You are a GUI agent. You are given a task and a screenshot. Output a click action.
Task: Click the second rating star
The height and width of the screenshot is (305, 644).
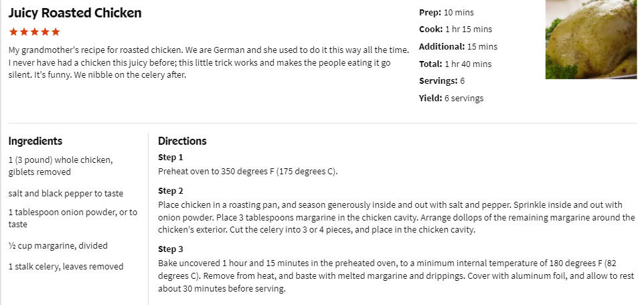click(x=24, y=32)
